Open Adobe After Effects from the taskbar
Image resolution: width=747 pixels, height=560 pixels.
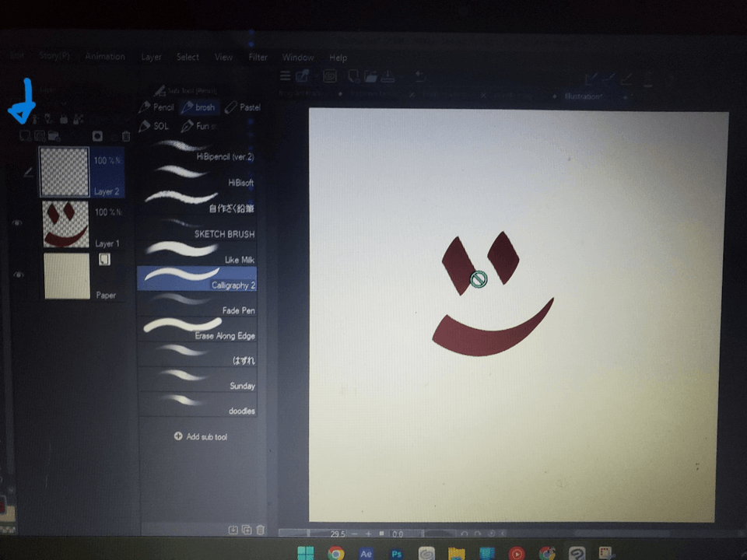(x=366, y=554)
